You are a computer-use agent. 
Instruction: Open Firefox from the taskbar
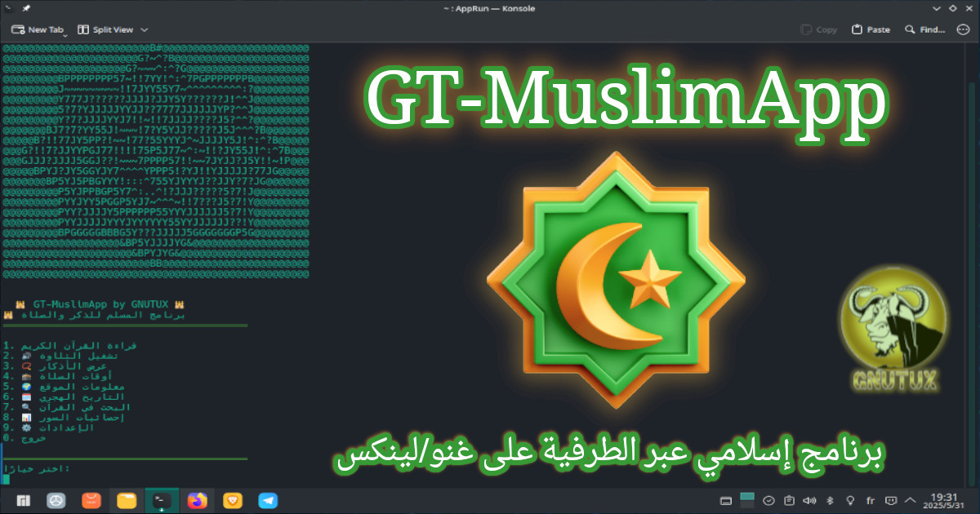(197, 500)
